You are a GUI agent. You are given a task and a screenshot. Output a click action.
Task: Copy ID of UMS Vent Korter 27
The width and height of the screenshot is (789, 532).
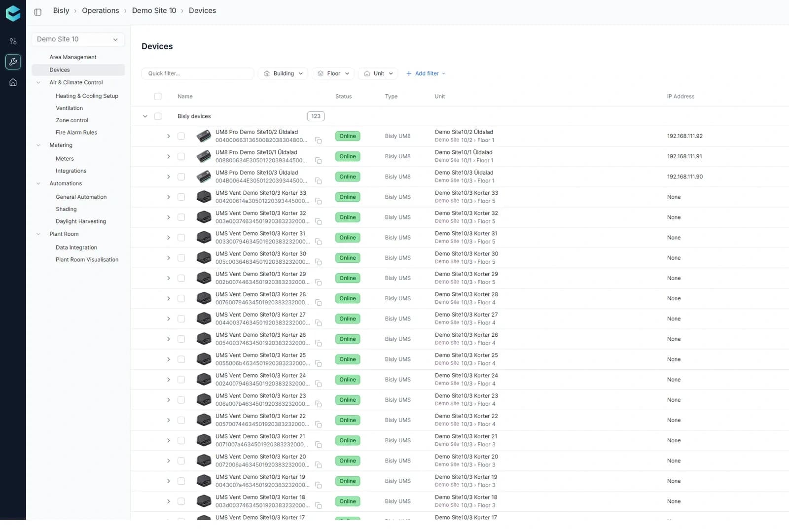coord(319,323)
